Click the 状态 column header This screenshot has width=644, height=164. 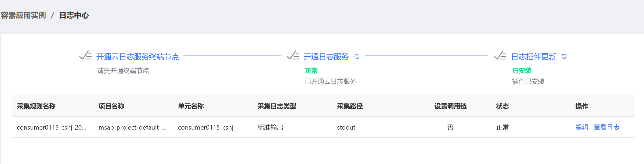point(502,106)
